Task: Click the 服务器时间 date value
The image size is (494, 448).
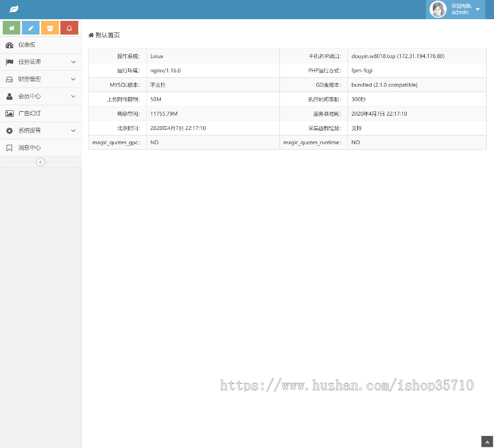Action: pyautogui.click(x=379, y=114)
